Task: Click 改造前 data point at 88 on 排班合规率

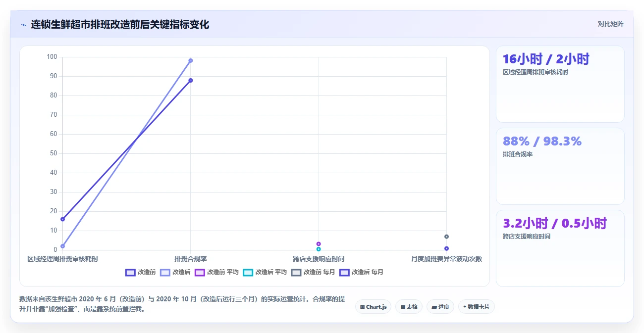Action: [x=190, y=80]
